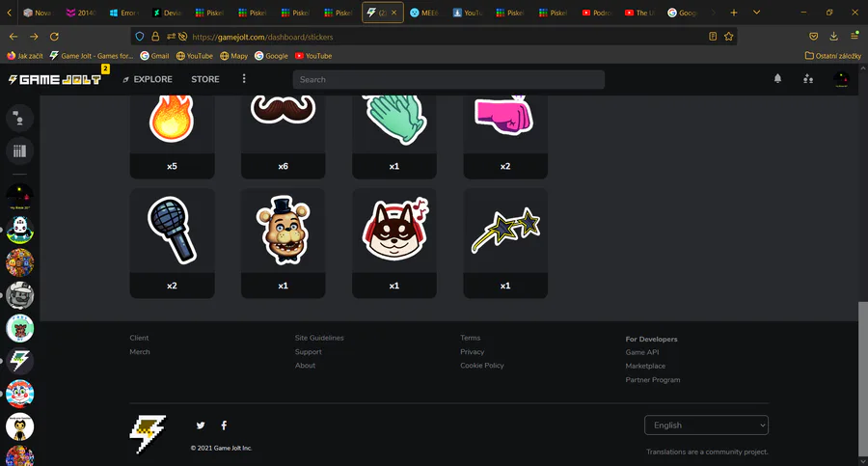Open the Facebook link in the footer
The width and height of the screenshot is (868, 466).
[224, 425]
